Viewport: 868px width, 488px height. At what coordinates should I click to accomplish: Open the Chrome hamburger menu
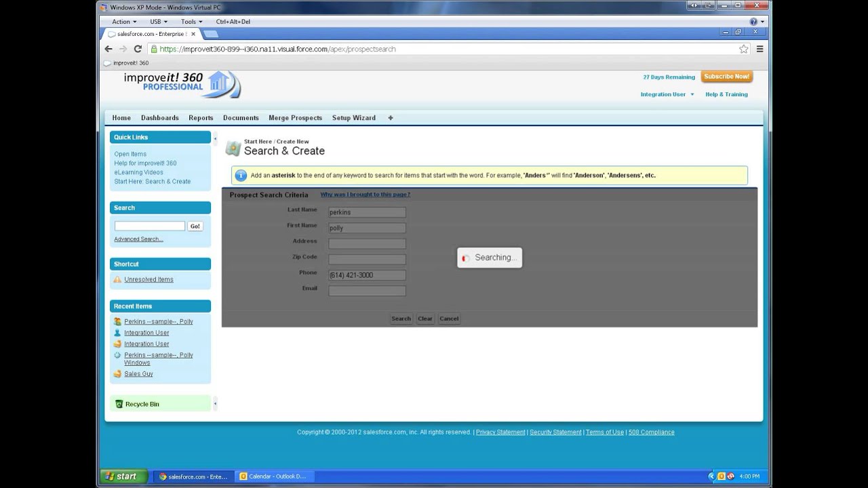(x=759, y=49)
